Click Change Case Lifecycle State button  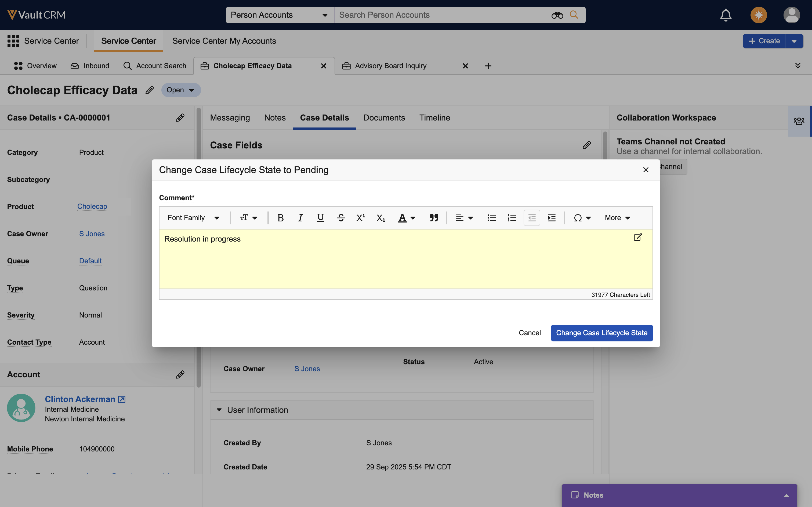point(601,333)
